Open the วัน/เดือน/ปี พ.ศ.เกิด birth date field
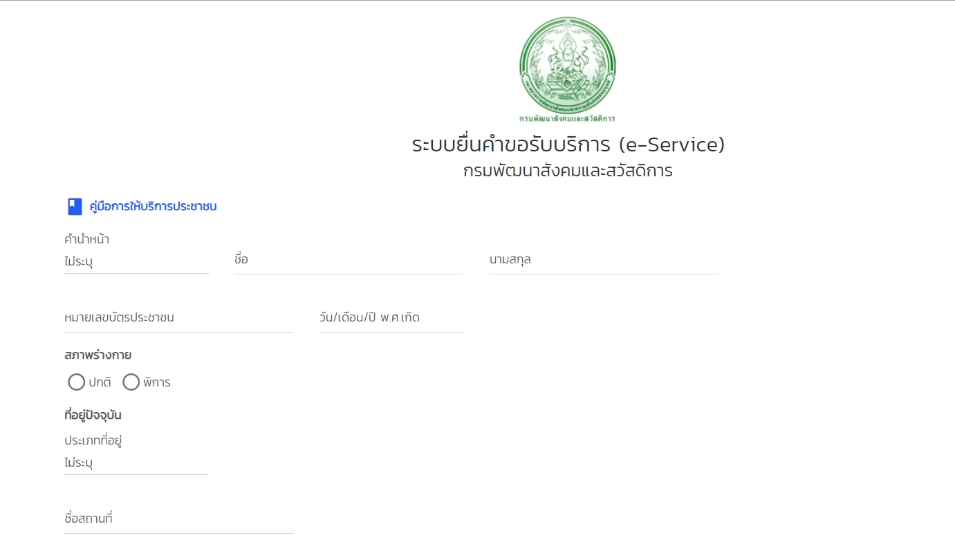The width and height of the screenshot is (955, 560). click(391, 319)
